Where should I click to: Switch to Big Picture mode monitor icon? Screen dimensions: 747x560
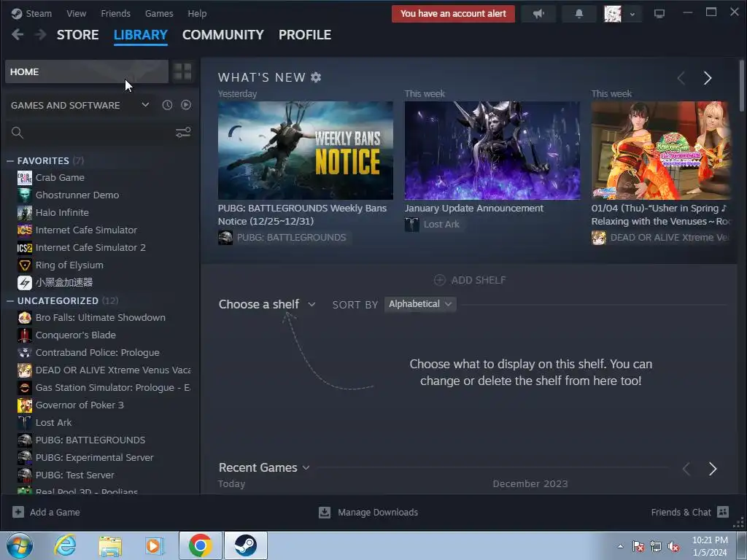(659, 14)
